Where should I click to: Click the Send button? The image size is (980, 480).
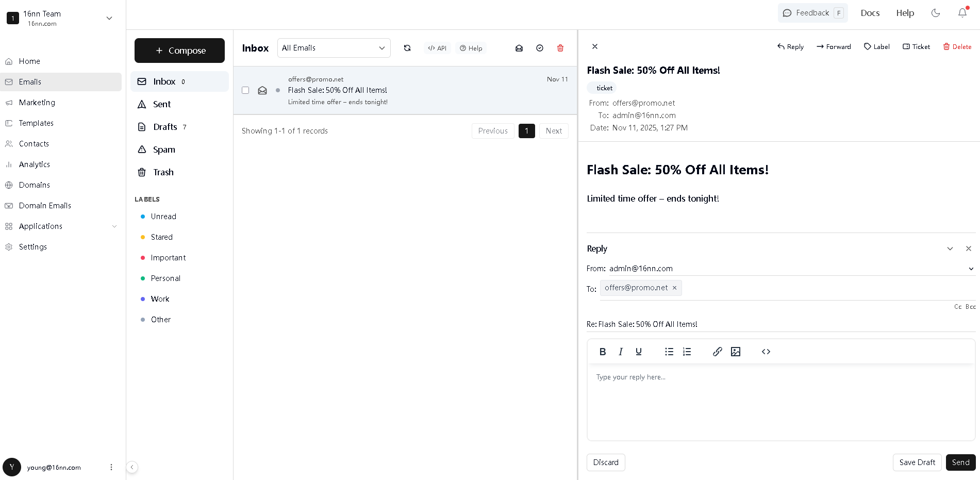pyautogui.click(x=960, y=462)
